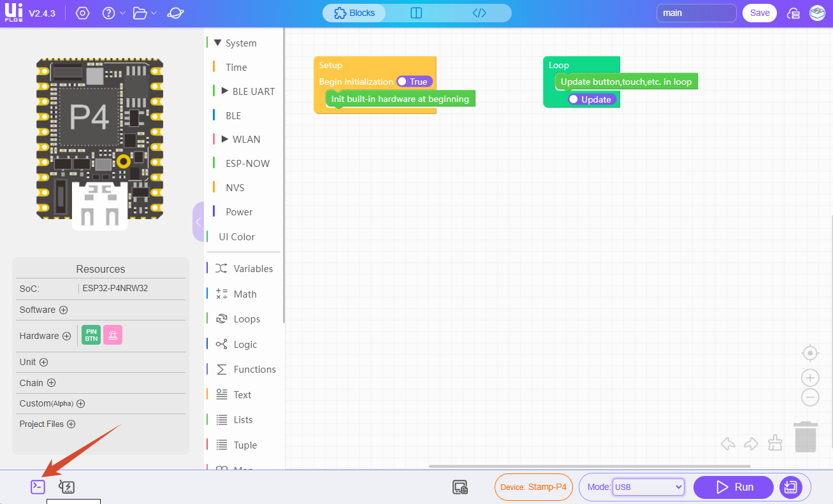This screenshot has width=833, height=504.
Task: Open the Mode USB dropdown
Action: point(648,487)
